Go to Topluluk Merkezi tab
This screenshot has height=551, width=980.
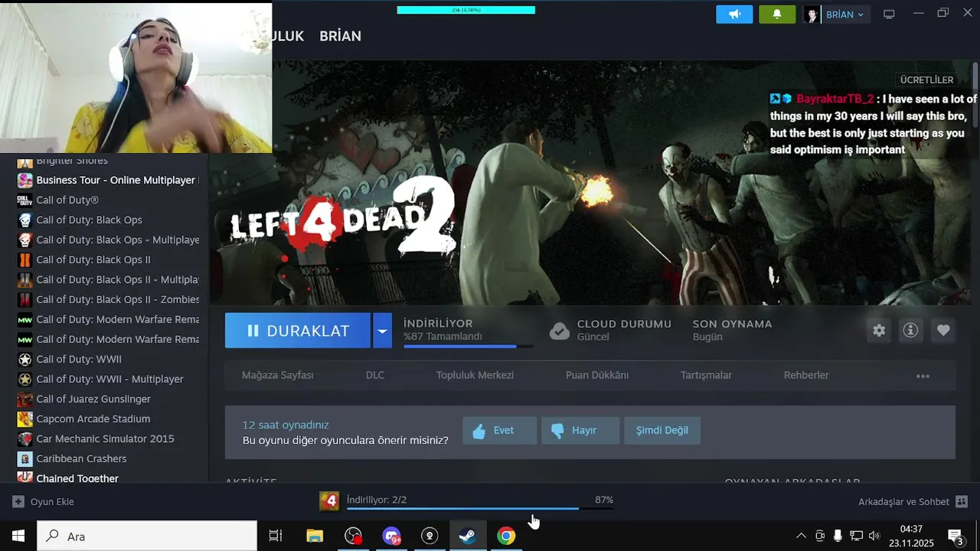[x=475, y=375]
